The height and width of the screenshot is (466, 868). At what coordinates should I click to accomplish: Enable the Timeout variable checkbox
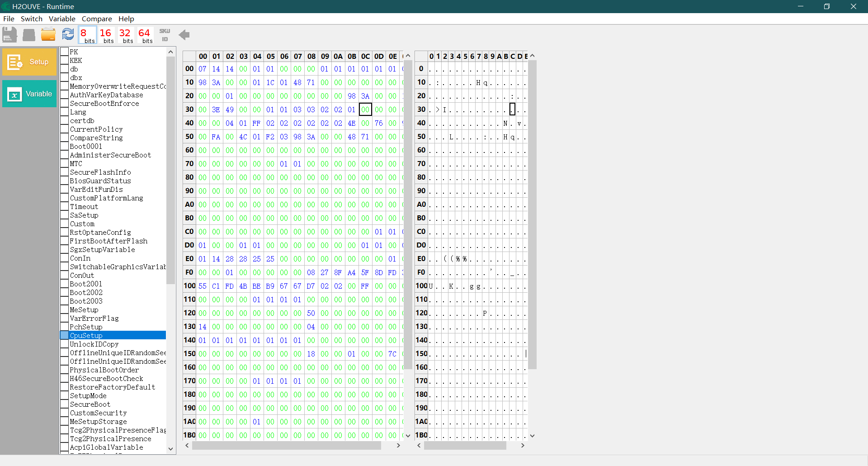tap(65, 207)
